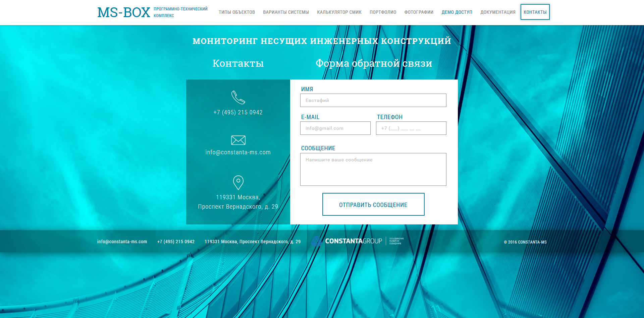Click the envelope mail icon
644x318 pixels.
(x=238, y=140)
